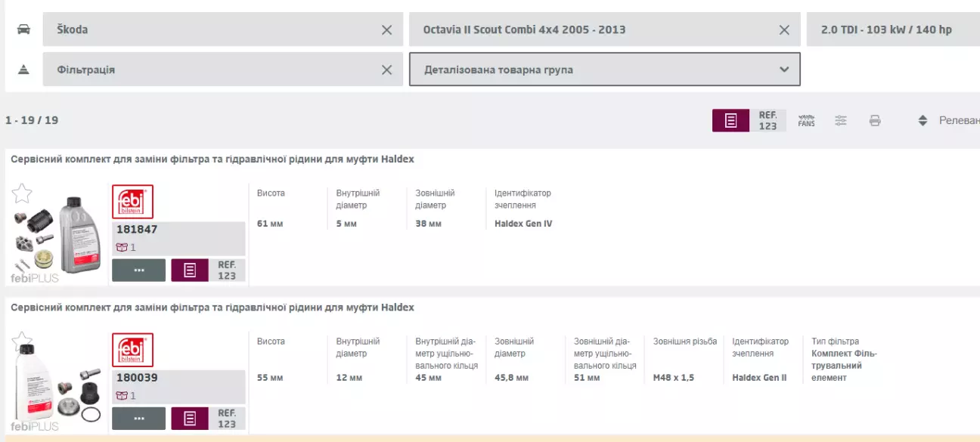
Task: Remove the Octavia II Scout Combi model
Action: coord(784,30)
